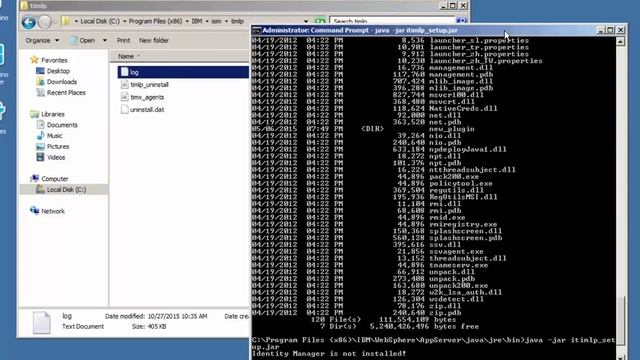Select the tlmx_agents file name
640x360 pixels.
147,97
